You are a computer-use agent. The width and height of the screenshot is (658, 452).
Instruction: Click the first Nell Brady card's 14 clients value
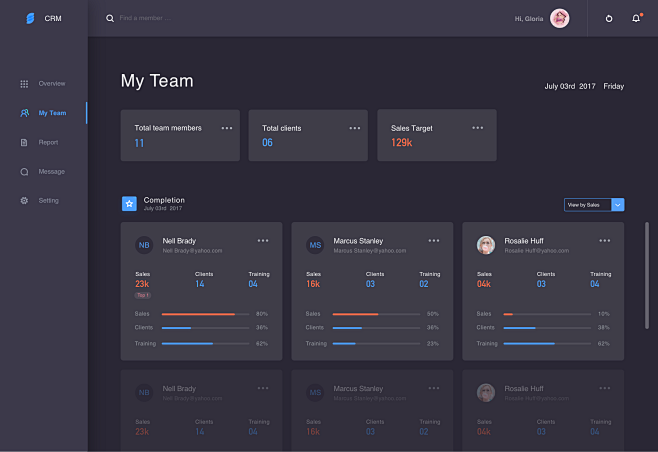point(200,284)
